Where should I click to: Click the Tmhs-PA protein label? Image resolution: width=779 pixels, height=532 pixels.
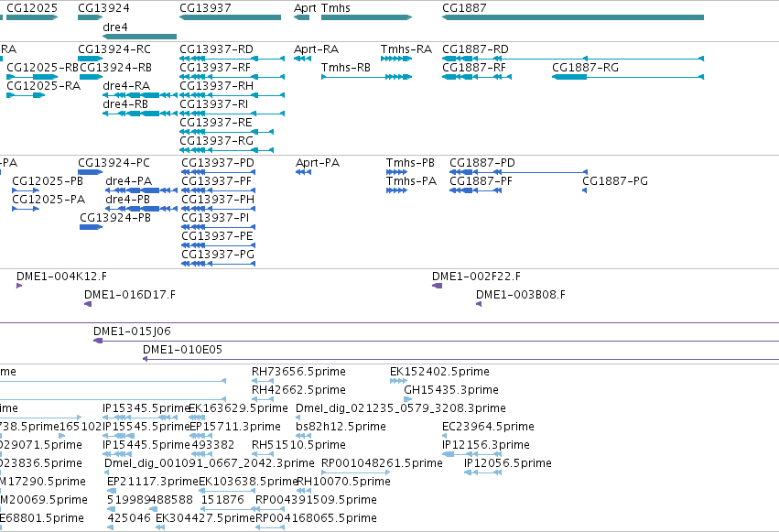click(411, 181)
